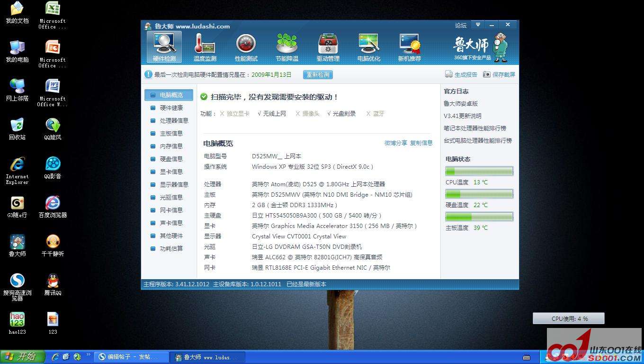644x364 pixels.
Task: Open the 论坛 forum link
Action: coord(460,26)
